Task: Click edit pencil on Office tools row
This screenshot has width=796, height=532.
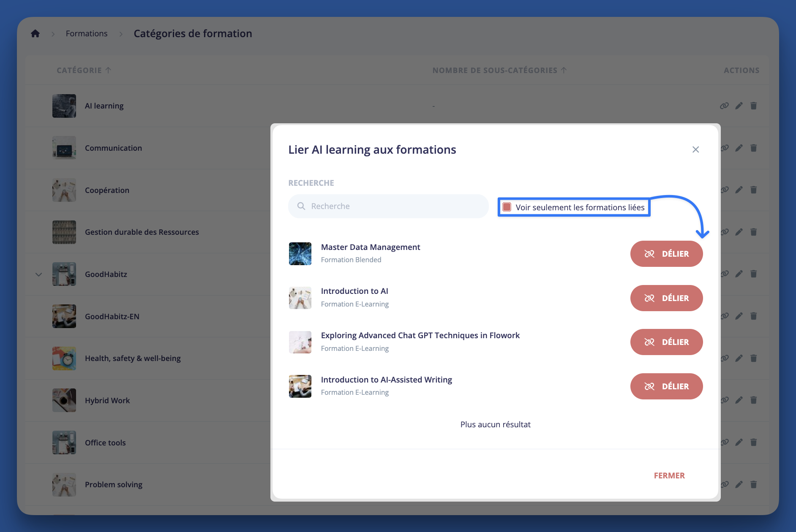Action: point(739,442)
